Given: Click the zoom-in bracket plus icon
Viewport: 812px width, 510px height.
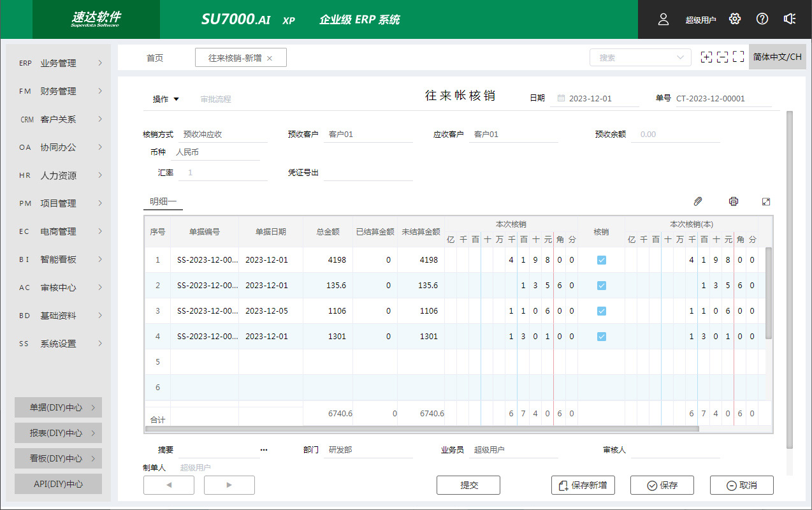Looking at the screenshot, I should [x=706, y=57].
